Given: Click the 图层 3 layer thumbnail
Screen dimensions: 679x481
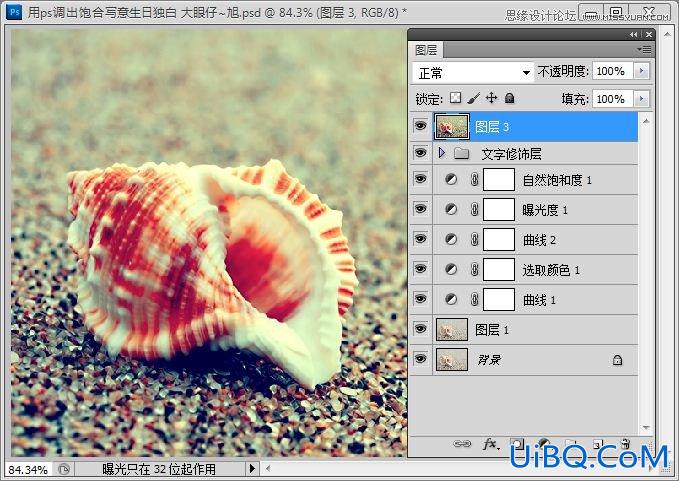Looking at the screenshot, I should tap(452, 126).
